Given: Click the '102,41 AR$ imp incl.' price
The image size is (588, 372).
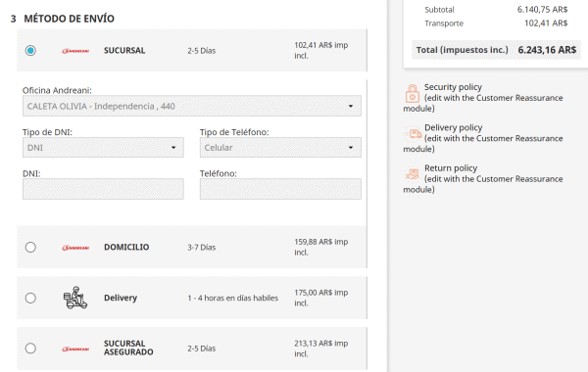Looking at the screenshot, I should pyautogui.click(x=321, y=50).
